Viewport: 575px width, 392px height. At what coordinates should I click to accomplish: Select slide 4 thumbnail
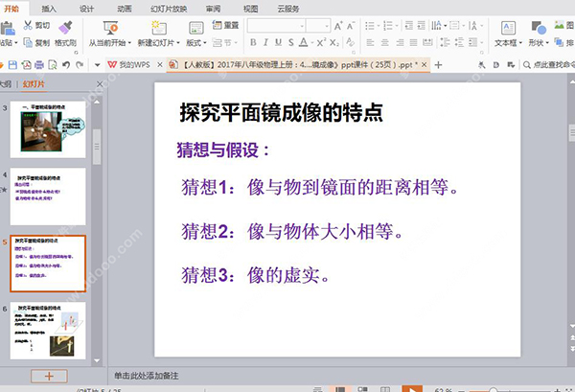point(48,196)
